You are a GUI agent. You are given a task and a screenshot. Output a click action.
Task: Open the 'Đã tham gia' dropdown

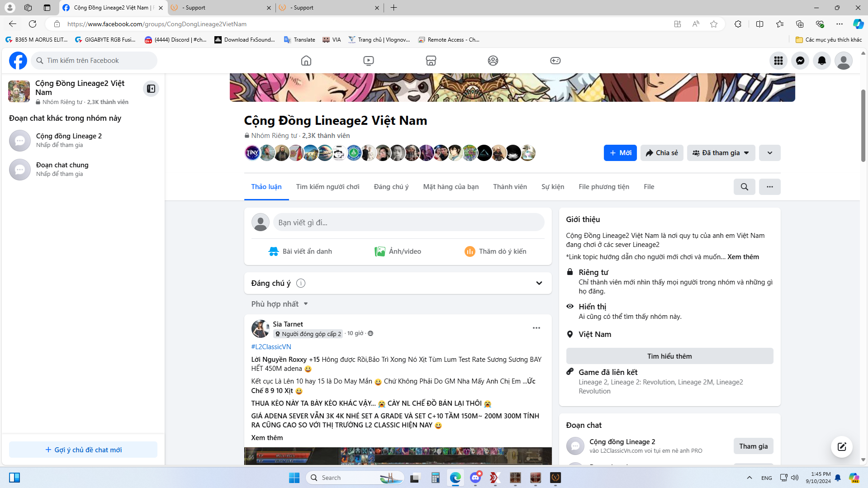(721, 153)
